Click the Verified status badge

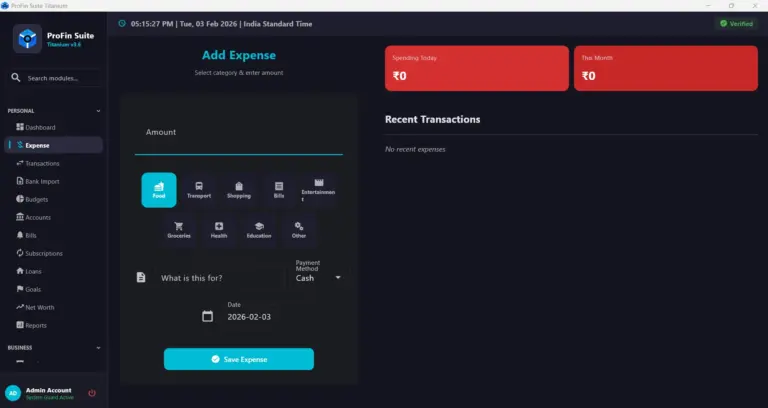(x=736, y=24)
